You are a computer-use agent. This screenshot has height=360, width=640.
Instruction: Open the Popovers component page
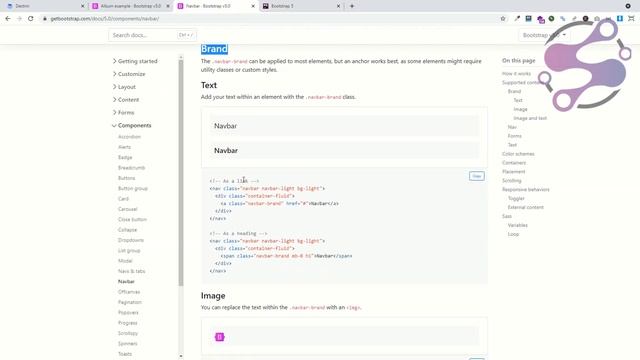pos(128,313)
